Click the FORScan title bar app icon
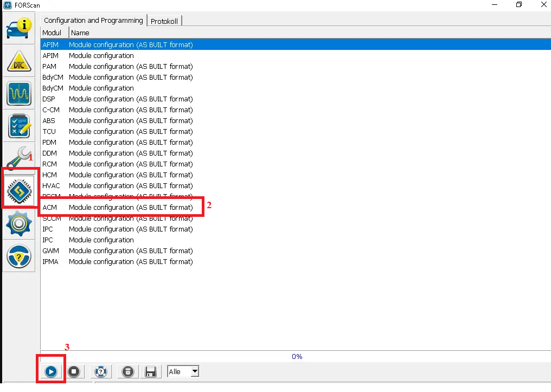 [8, 5]
